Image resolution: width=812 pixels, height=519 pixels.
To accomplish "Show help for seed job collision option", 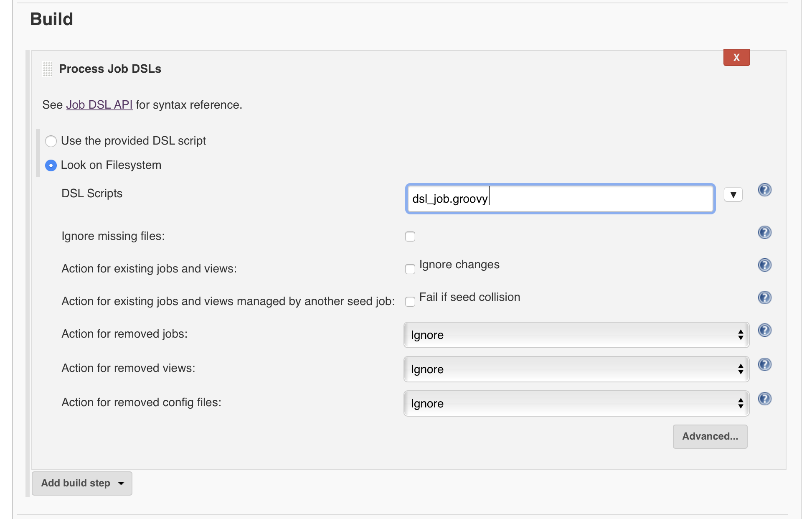I will pyautogui.click(x=764, y=298).
